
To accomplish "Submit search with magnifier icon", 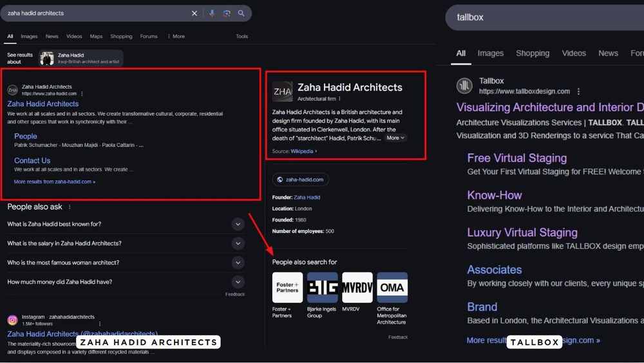I will pyautogui.click(x=241, y=14).
